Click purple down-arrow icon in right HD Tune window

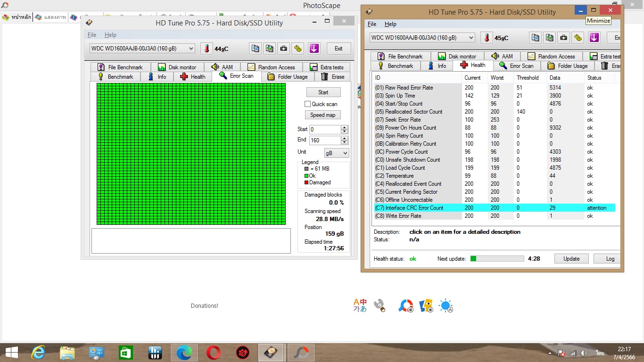[594, 38]
